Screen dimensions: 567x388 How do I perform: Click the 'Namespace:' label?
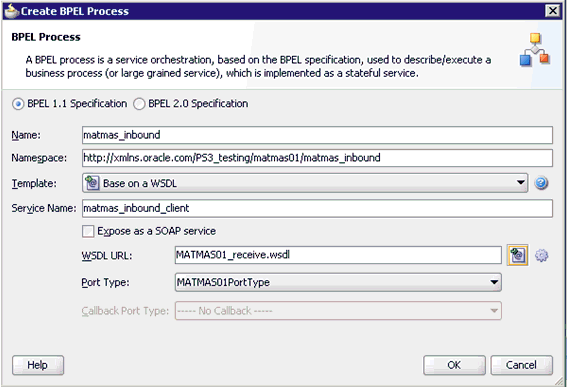pyautogui.click(x=39, y=158)
